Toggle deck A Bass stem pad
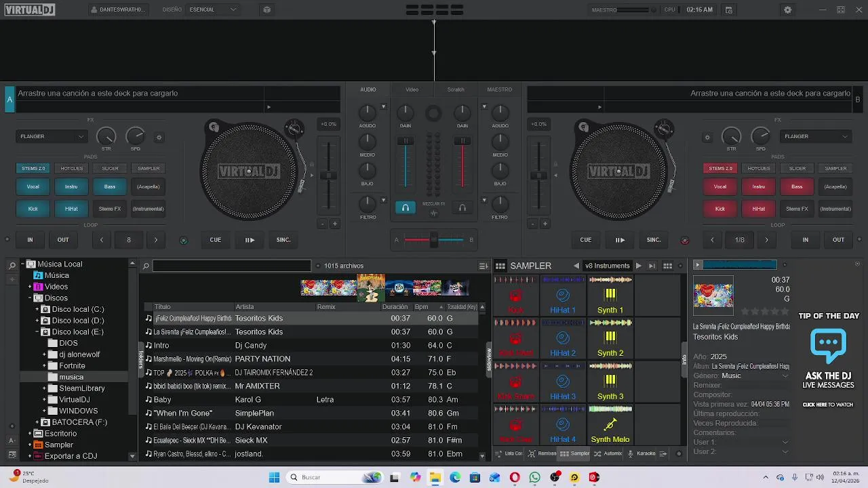This screenshot has height=488, width=868. coord(110,186)
